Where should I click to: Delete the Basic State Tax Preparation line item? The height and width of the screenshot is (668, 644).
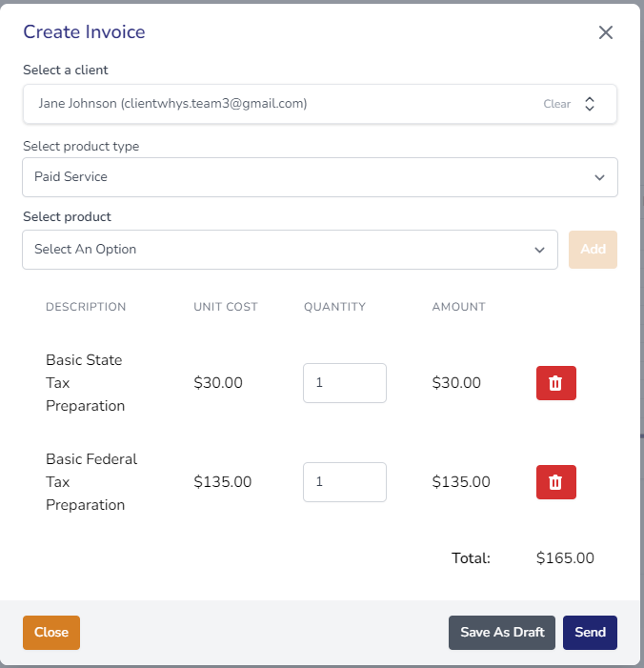tap(555, 383)
